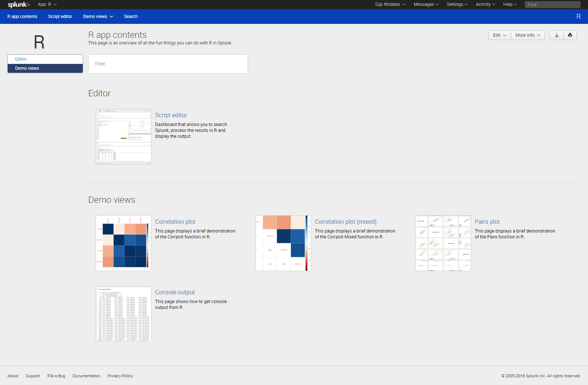588x385 pixels.
Task: Click the Console output description text
Action: pyautogui.click(x=191, y=305)
